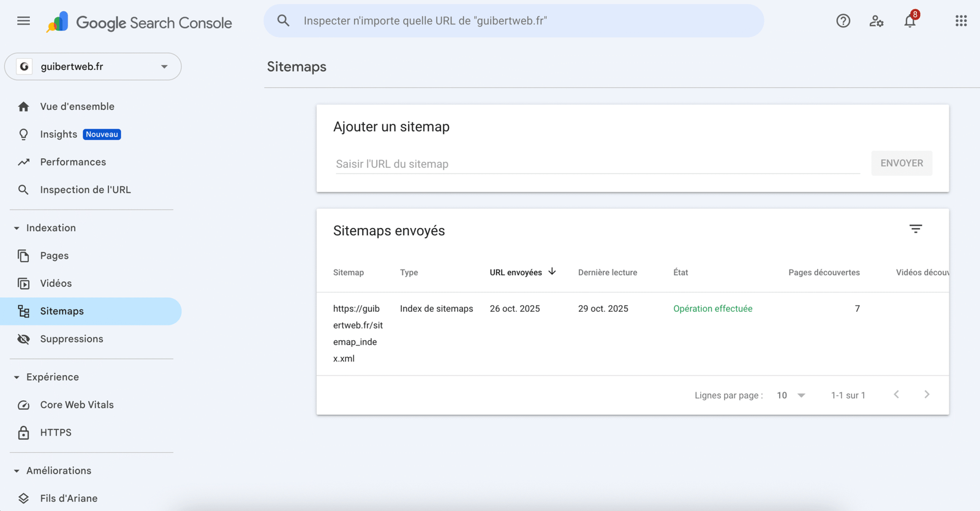Click the Google Search Console logo
This screenshot has width=980, height=511.
(x=139, y=23)
